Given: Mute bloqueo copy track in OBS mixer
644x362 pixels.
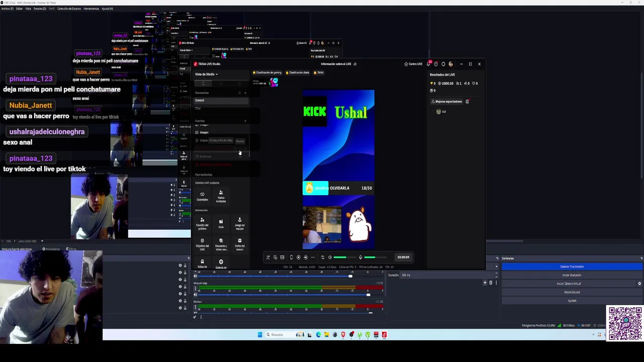Looking at the screenshot, I should click(196, 295).
